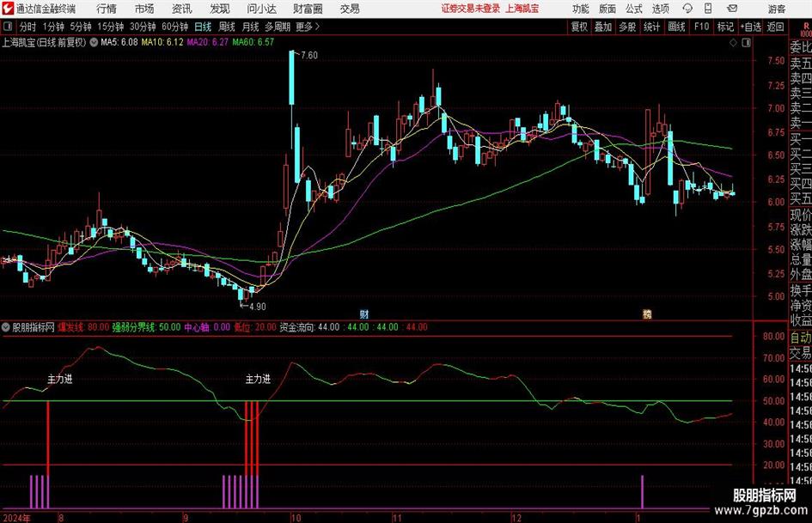Open the 交易 menu
This screenshot has width=812, height=523.
pos(350,9)
